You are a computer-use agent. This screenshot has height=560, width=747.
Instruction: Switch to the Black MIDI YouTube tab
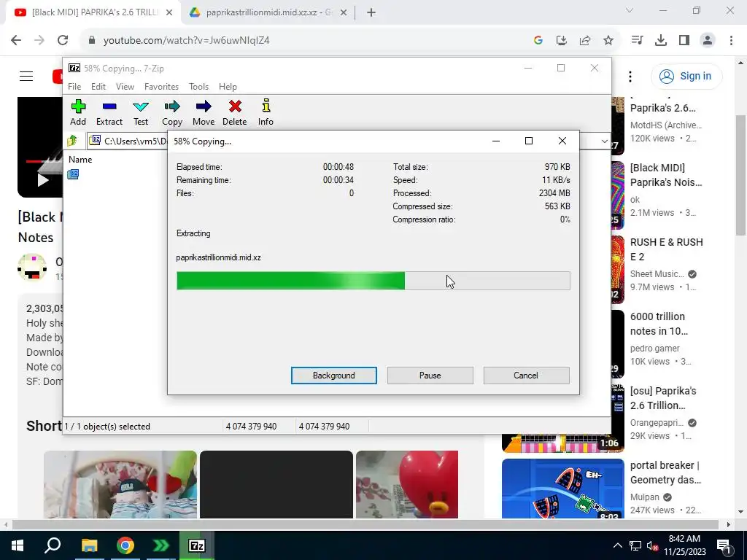(94, 12)
